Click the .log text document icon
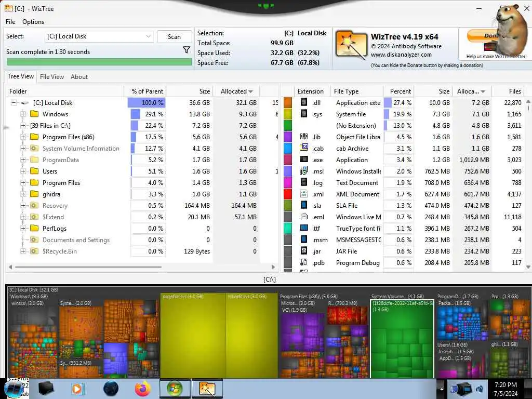Image resolution: width=532 pixels, height=399 pixels. (304, 182)
